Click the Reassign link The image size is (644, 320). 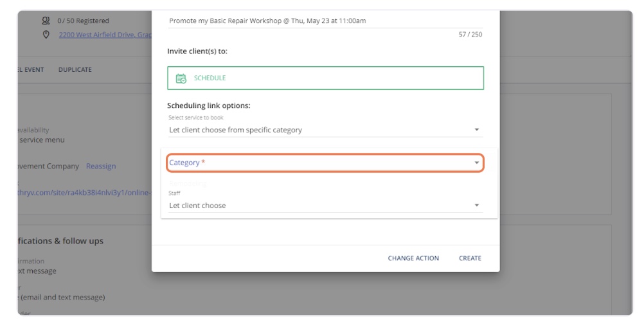click(101, 166)
